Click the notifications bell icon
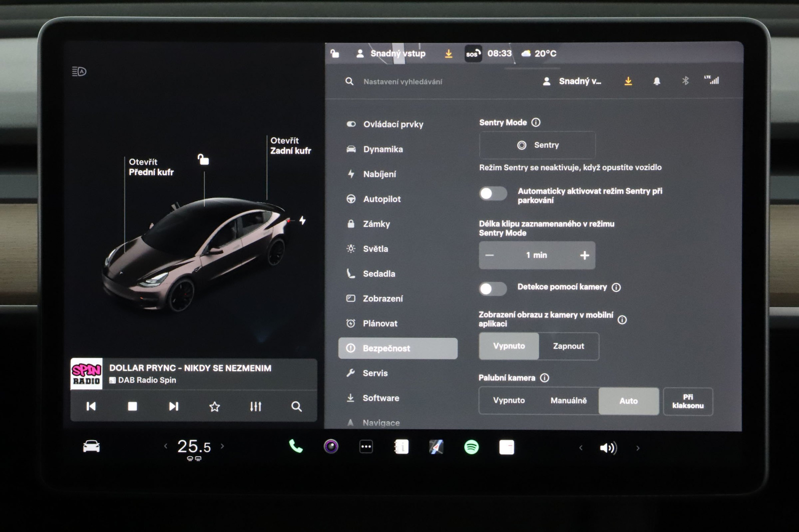The height and width of the screenshot is (532, 799). pos(657,81)
